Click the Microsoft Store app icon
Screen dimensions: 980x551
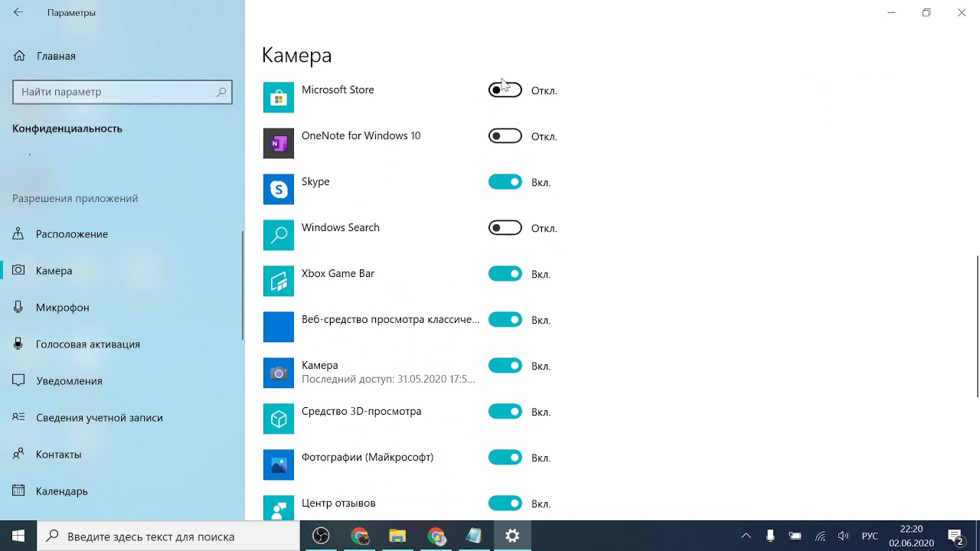point(279,97)
